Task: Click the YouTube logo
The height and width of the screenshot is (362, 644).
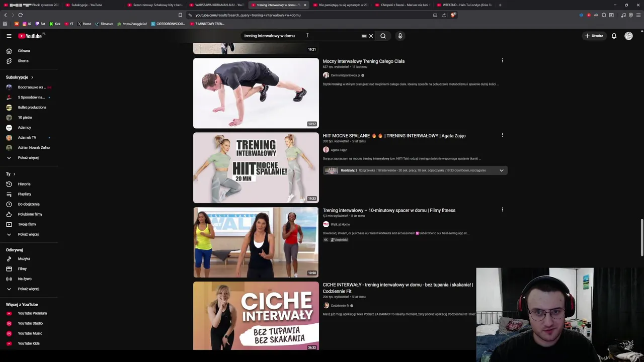Action: pos(30,36)
